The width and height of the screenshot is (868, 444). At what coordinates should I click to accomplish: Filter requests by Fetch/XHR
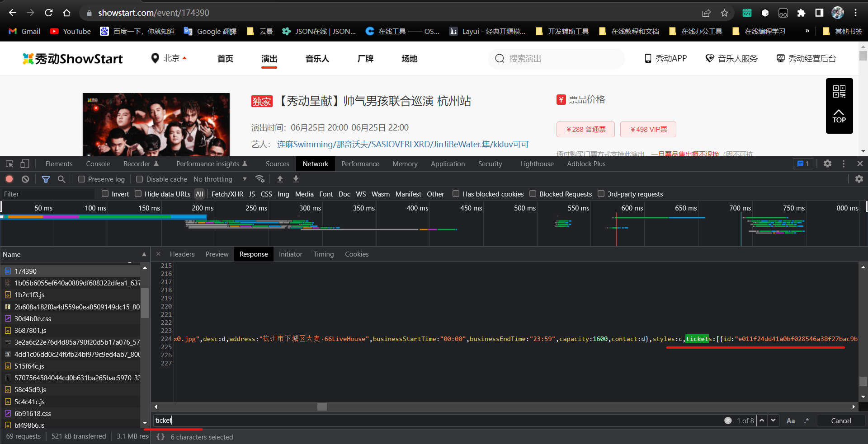227,194
